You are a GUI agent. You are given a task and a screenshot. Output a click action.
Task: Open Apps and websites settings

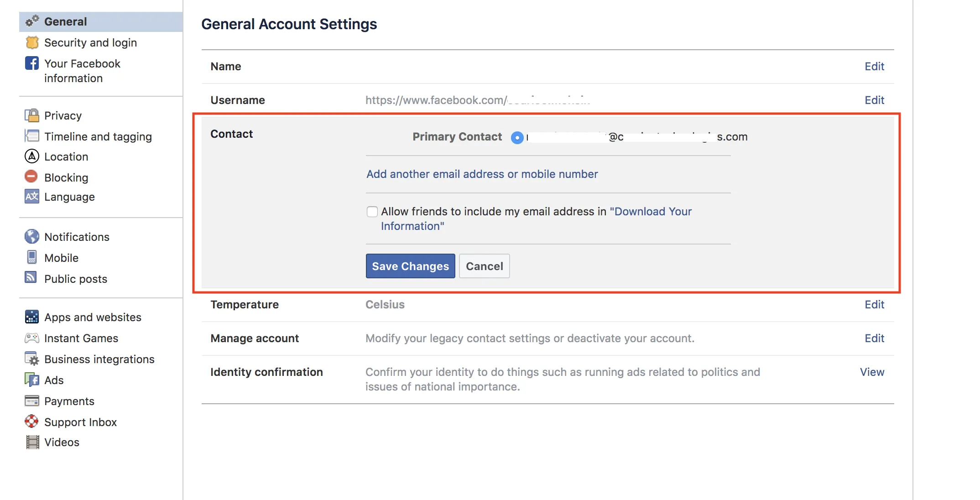click(93, 317)
